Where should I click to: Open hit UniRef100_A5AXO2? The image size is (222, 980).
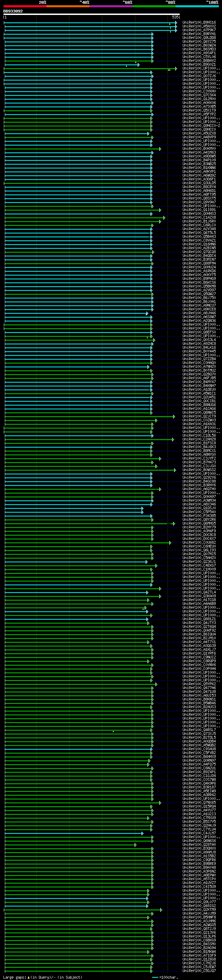pyautogui.click(x=199, y=26)
